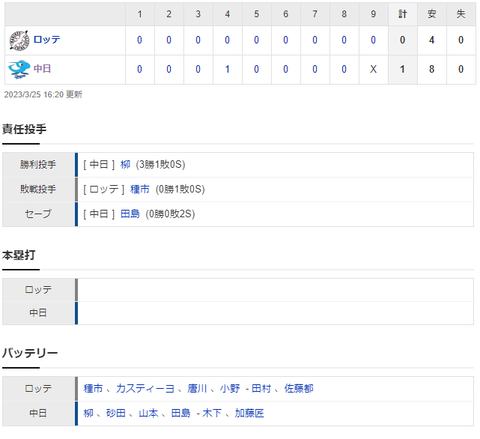Image resolution: width=480 pixels, height=439 pixels.
Task: Open 砂田 in 中日 battery list
Action: [116, 413]
